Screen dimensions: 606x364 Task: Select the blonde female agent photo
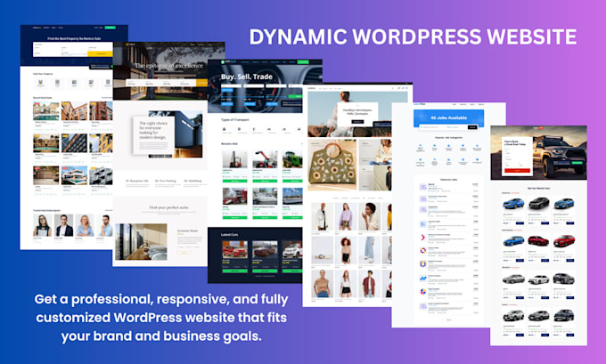tap(85, 225)
